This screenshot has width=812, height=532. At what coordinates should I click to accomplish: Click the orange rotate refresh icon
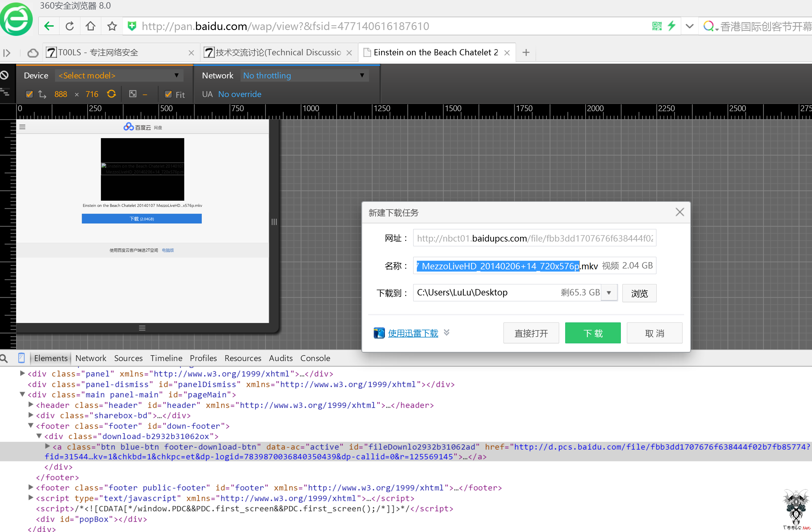click(111, 94)
